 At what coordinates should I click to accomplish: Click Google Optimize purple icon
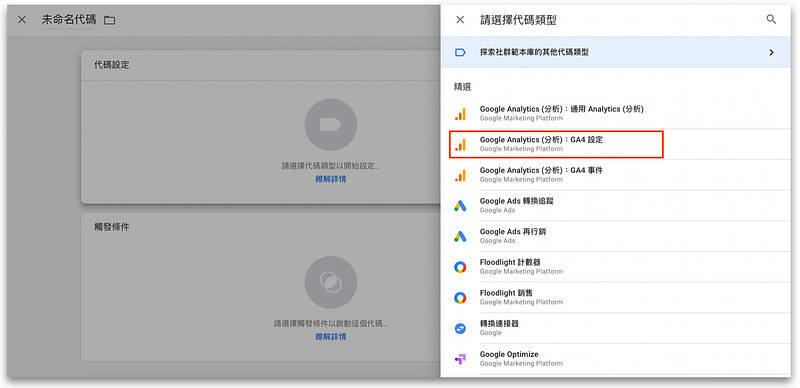(x=460, y=359)
